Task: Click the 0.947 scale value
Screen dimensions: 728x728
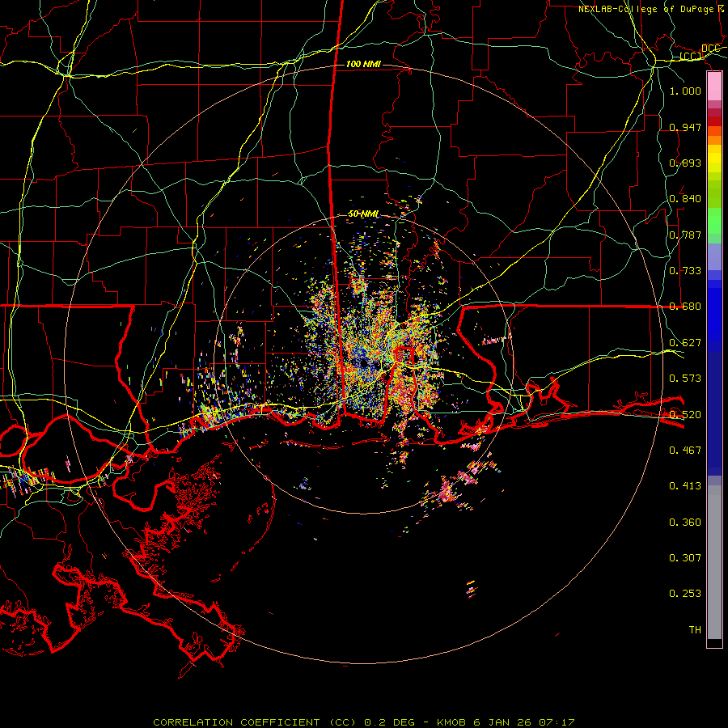Action: coord(685,127)
